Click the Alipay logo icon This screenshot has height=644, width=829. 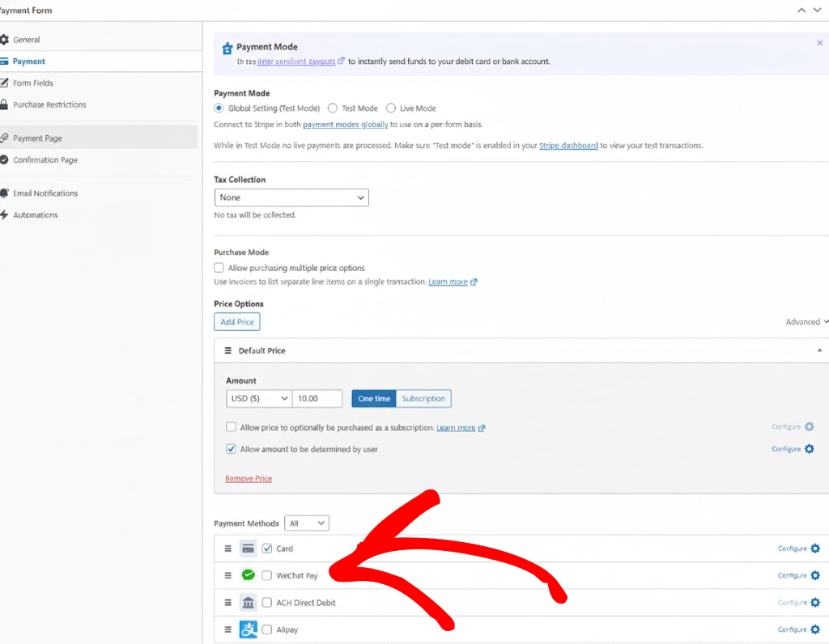[249, 629]
